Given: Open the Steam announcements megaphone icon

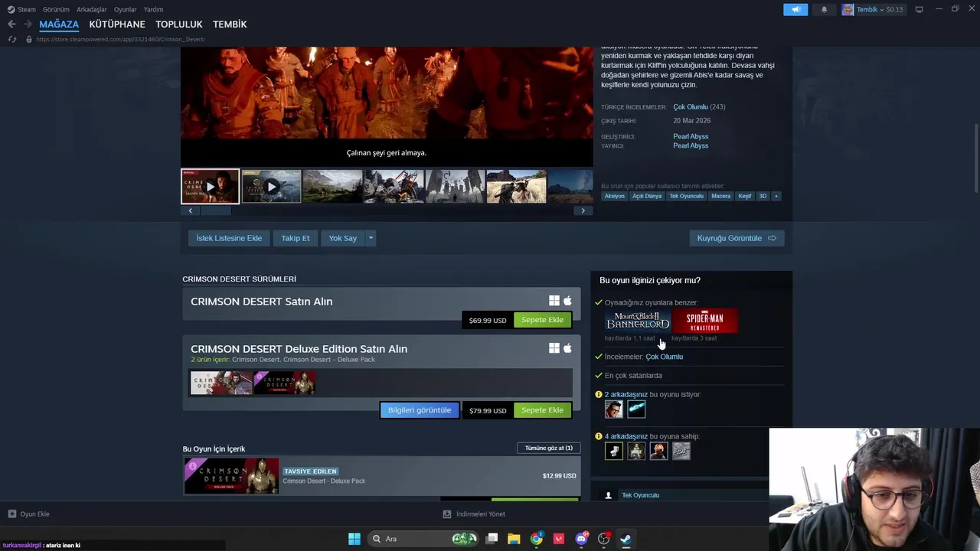Looking at the screenshot, I should [795, 9].
